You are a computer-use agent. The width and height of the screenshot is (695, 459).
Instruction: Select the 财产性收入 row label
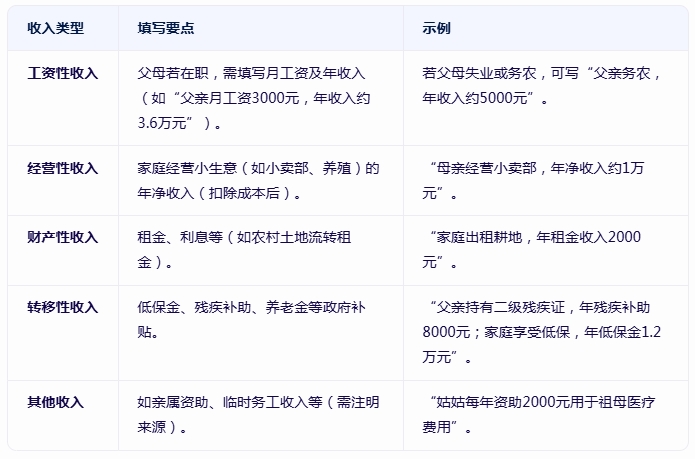coord(62,237)
